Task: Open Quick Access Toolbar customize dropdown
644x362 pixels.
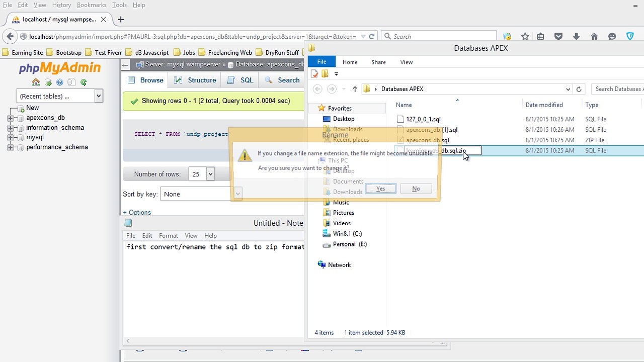Action: point(336,74)
